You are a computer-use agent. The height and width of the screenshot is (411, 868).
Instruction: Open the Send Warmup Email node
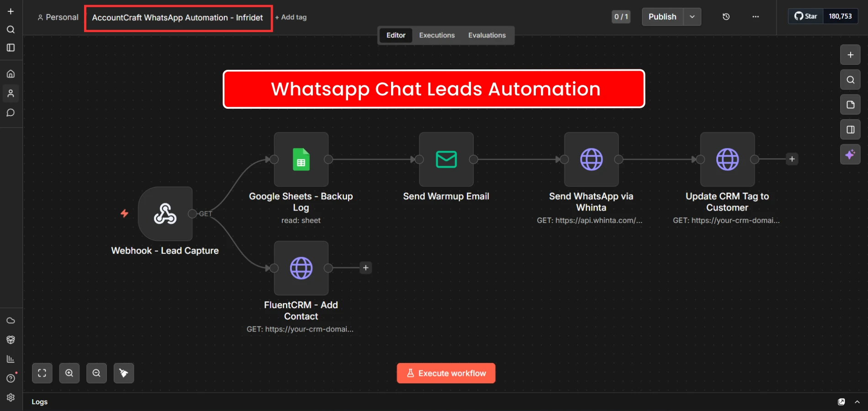pos(446,159)
